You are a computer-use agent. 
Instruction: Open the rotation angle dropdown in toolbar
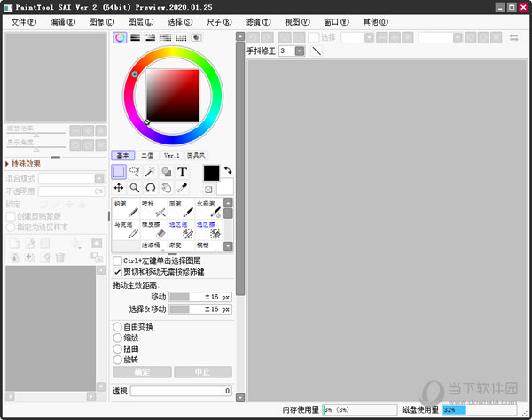[x=458, y=37]
